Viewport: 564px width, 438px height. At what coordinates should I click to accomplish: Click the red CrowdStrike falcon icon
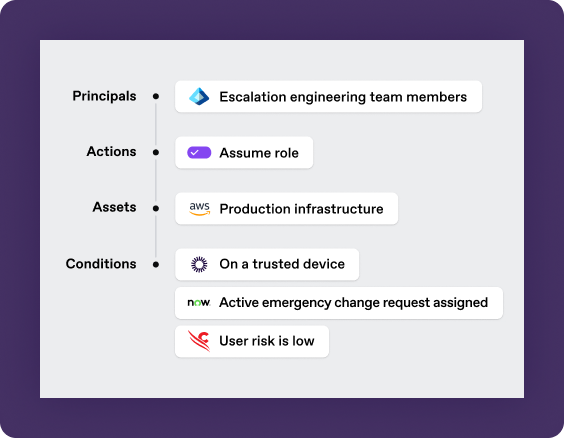click(x=199, y=341)
